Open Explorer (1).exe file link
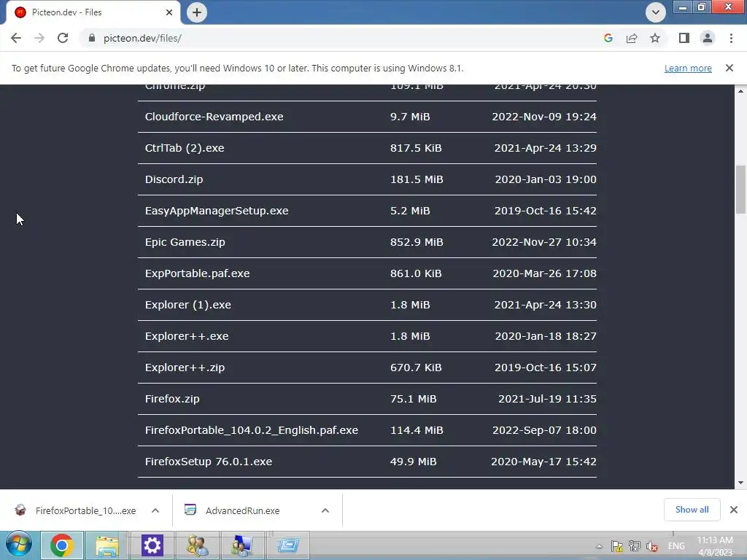The image size is (747, 560). 187,305
